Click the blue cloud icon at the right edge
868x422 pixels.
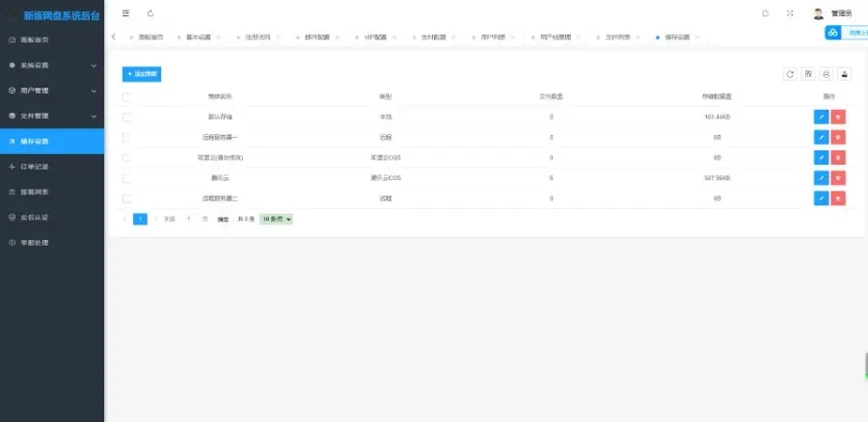832,33
